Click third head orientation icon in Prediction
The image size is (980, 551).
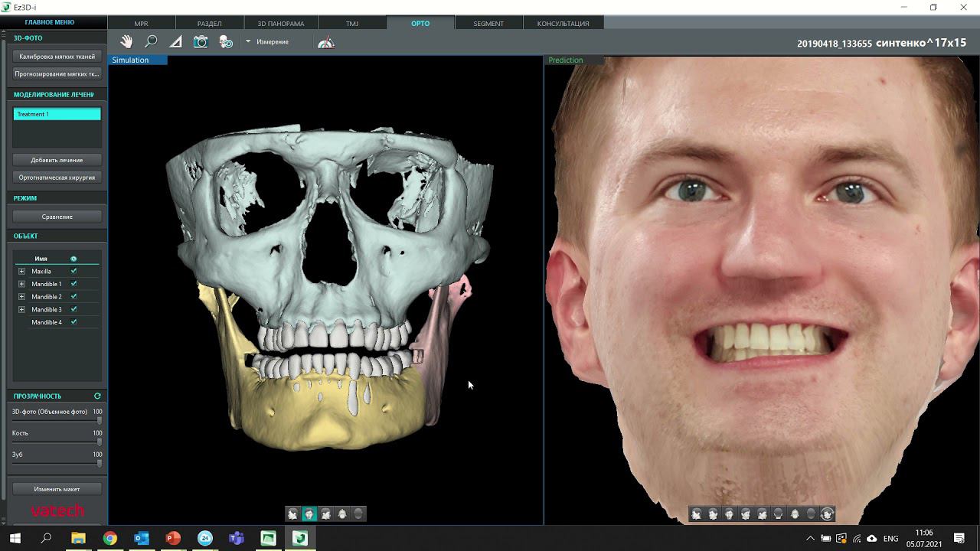pos(729,514)
